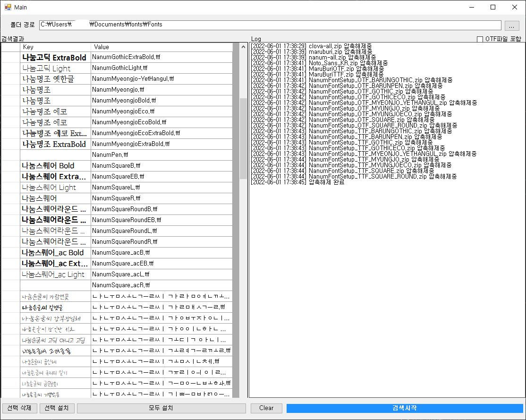Viewport: 526px width, 420px height.
Task: Click the 선택 삭제 button
Action: click(19, 408)
